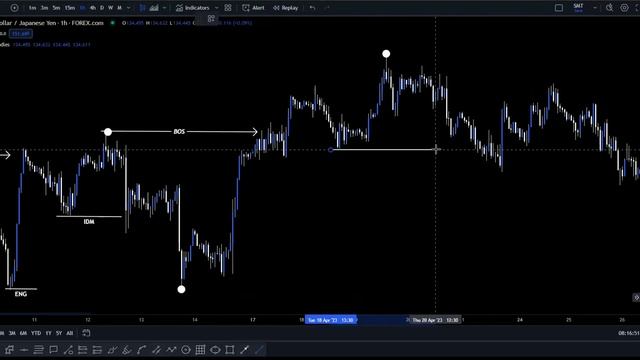Switch to the M monthly timeframe
The image size is (640, 360).
click(x=119, y=8)
